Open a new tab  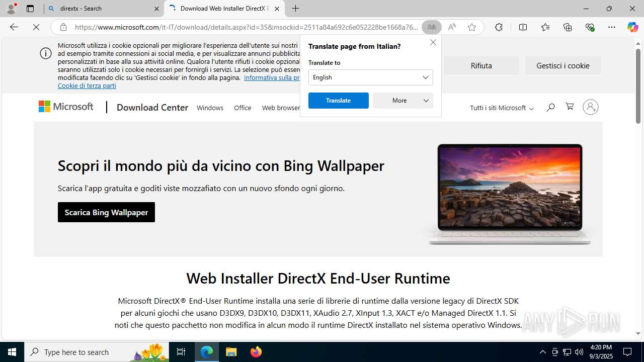point(296,9)
